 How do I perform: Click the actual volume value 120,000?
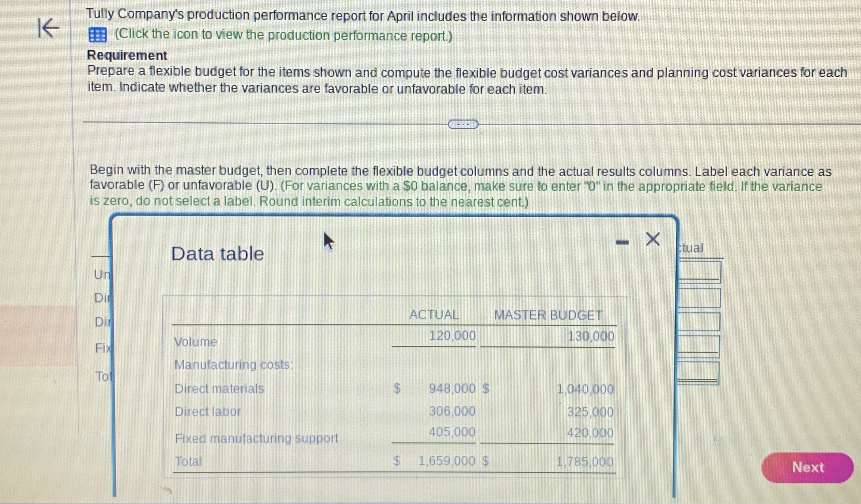452,336
